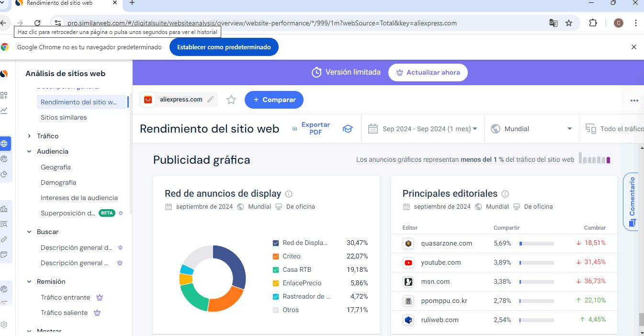The width and height of the screenshot is (644, 336).
Task: Open Chrome translate page icon in address bar
Action: pos(553,23)
